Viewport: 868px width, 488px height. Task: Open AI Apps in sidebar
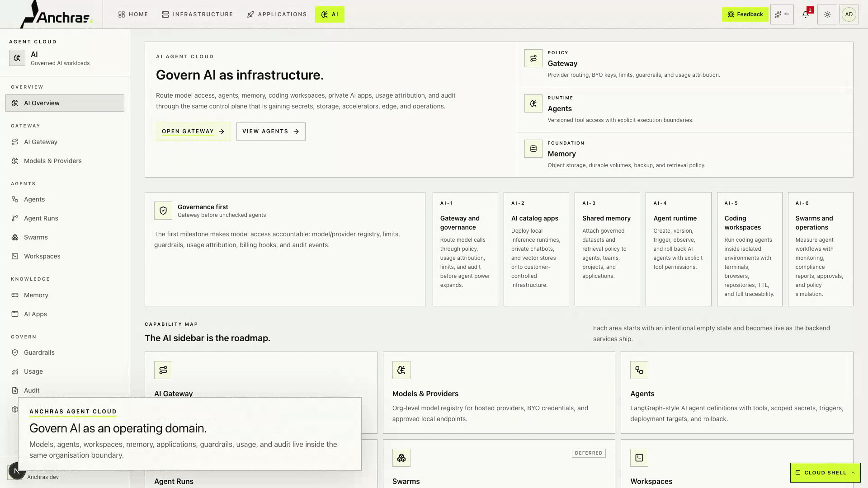[65, 314]
